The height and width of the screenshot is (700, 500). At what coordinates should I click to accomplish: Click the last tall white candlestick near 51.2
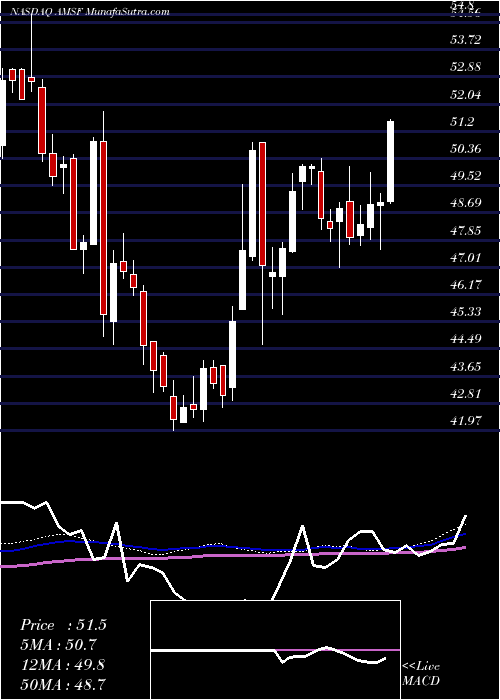coord(391,162)
